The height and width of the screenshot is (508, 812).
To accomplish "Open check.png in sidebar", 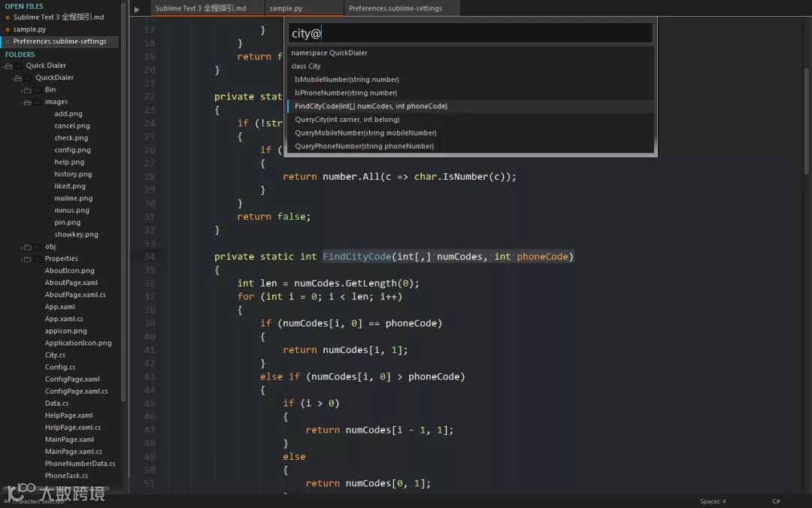I will pos(71,138).
